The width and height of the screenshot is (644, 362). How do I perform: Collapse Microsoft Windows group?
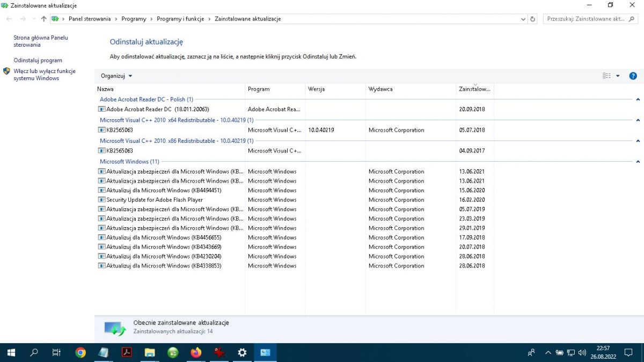coord(638,162)
